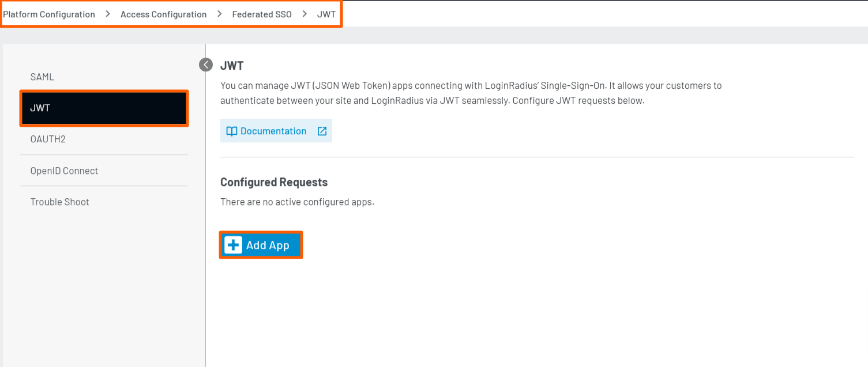
Task: Open OpenID Connect in the sidebar
Action: point(64,171)
